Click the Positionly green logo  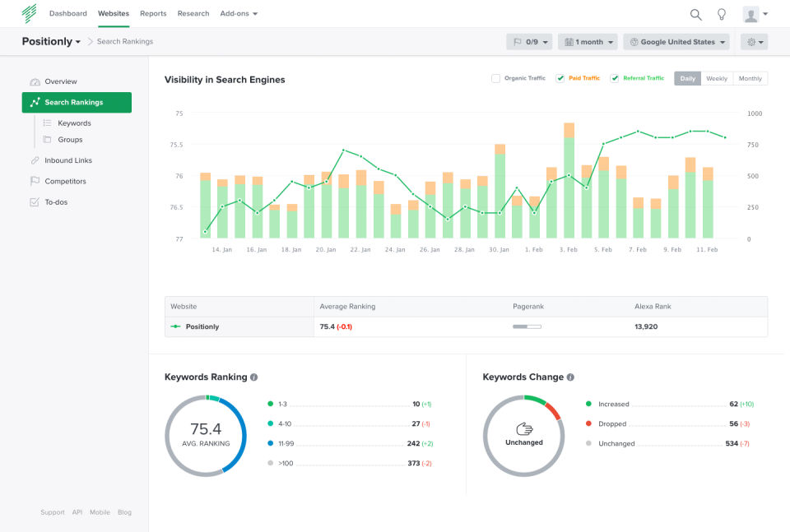coord(30,14)
